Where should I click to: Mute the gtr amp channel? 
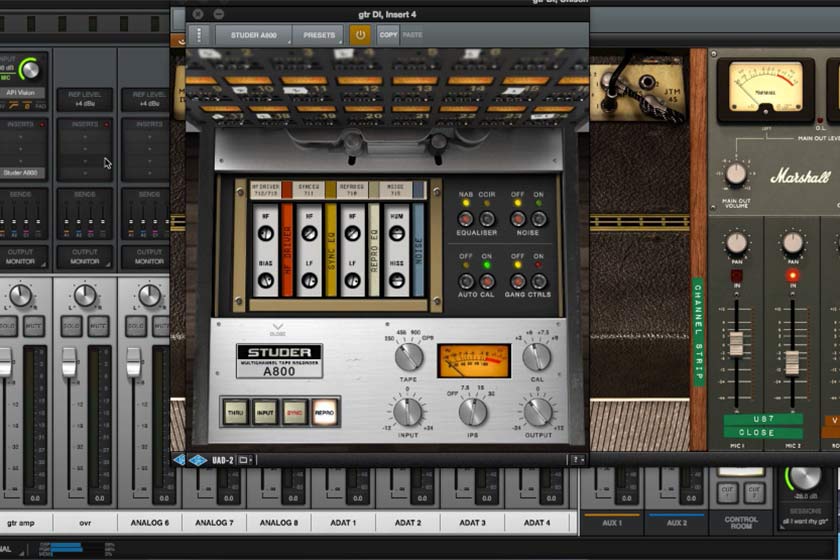(x=33, y=326)
